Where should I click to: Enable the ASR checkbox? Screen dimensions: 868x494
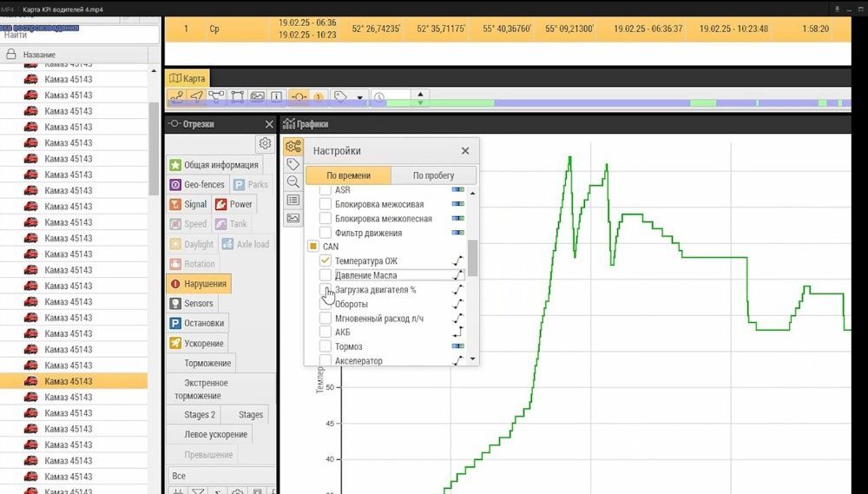(325, 190)
